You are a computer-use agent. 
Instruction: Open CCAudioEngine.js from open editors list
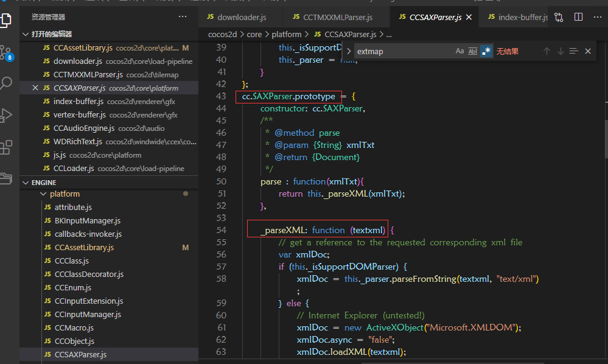pos(83,128)
